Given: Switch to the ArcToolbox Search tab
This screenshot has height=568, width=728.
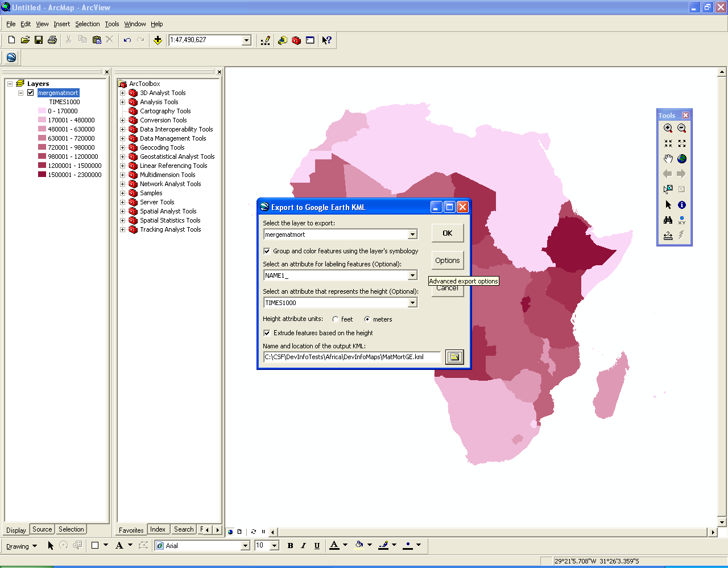Looking at the screenshot, I should click(x=184, y=529).
